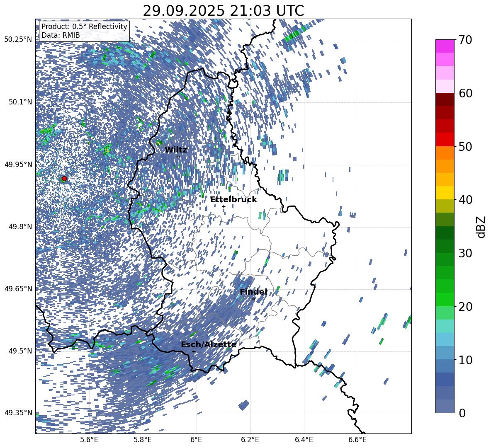Image resolution: width=491 pixels, height=448 pixels.
Task: Click the 50.25°N latitude label
Action: click(18, 40)
